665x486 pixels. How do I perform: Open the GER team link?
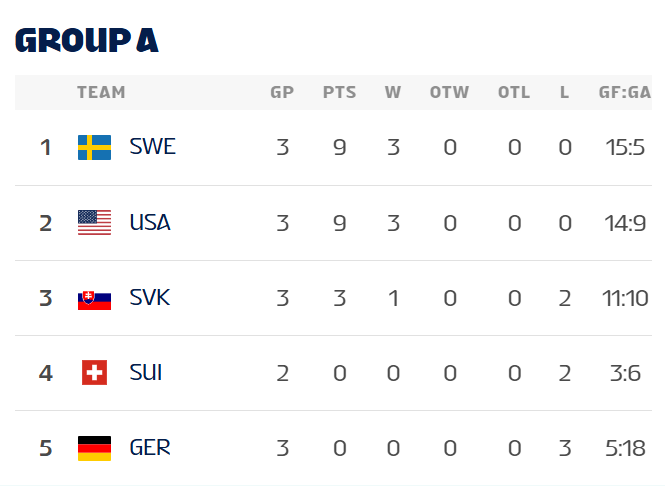pos(150,447)
